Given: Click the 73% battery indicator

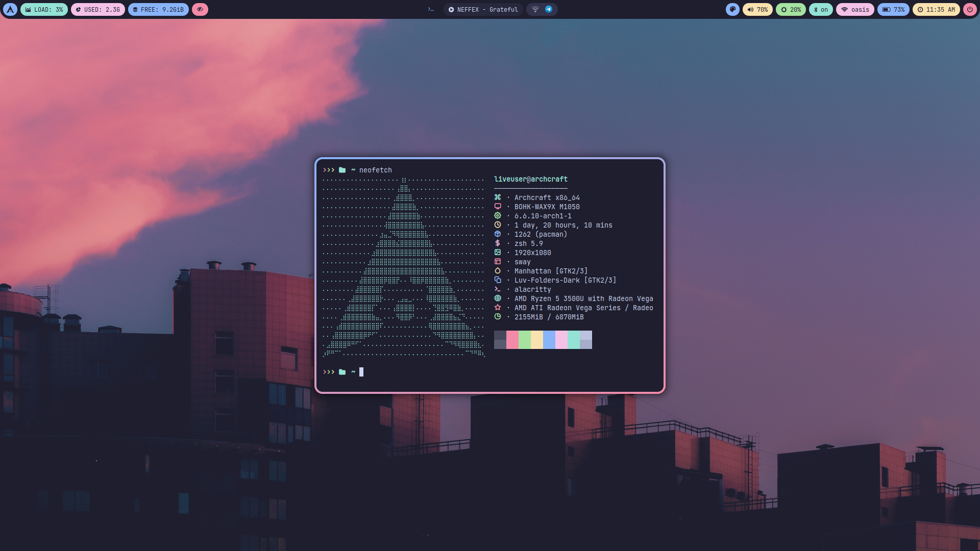Looking at the screenshot, I should point(893,9).
